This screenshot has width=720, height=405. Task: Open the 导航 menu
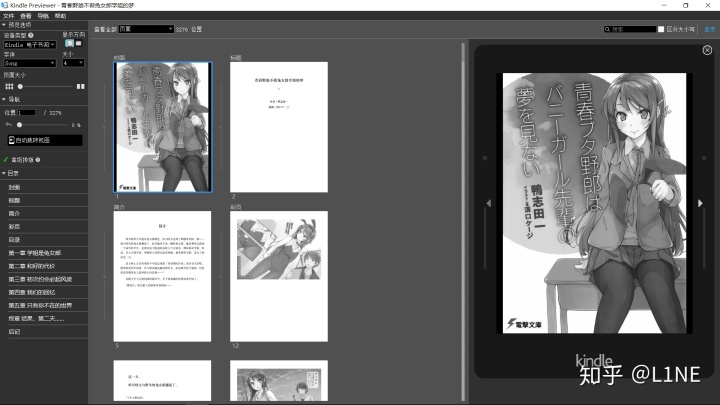pyautogui.click(x=43, y=16)
